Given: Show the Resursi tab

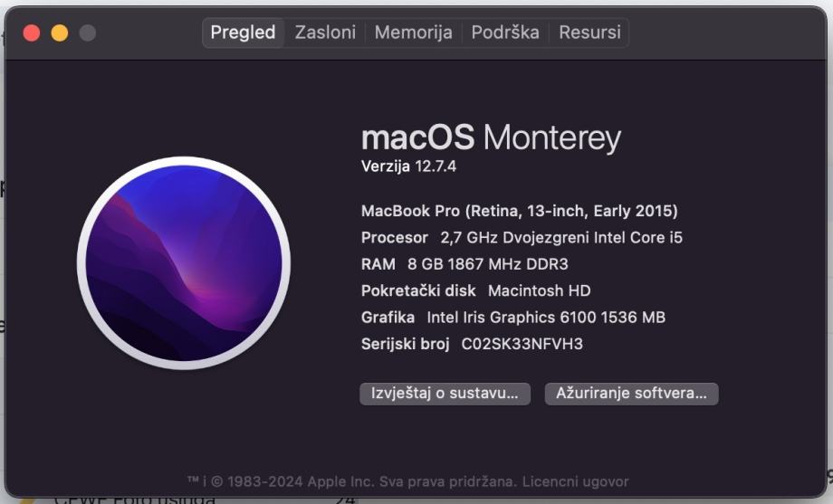Looking at the screenshot, I should click(589, 33).
